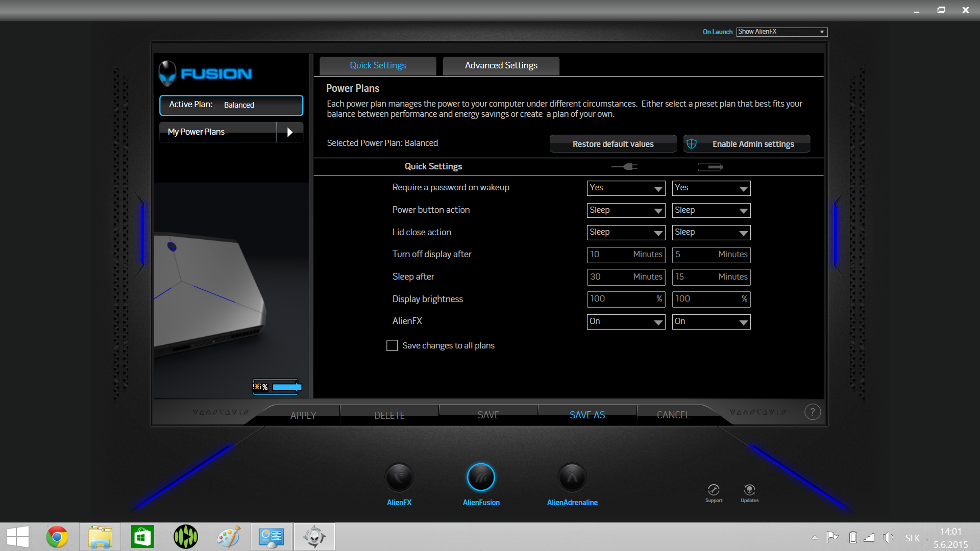The width and height of the screenshot is (980, 551).
Task: Switch to the Quick Settings tab
Action: [x=378, y=66]
